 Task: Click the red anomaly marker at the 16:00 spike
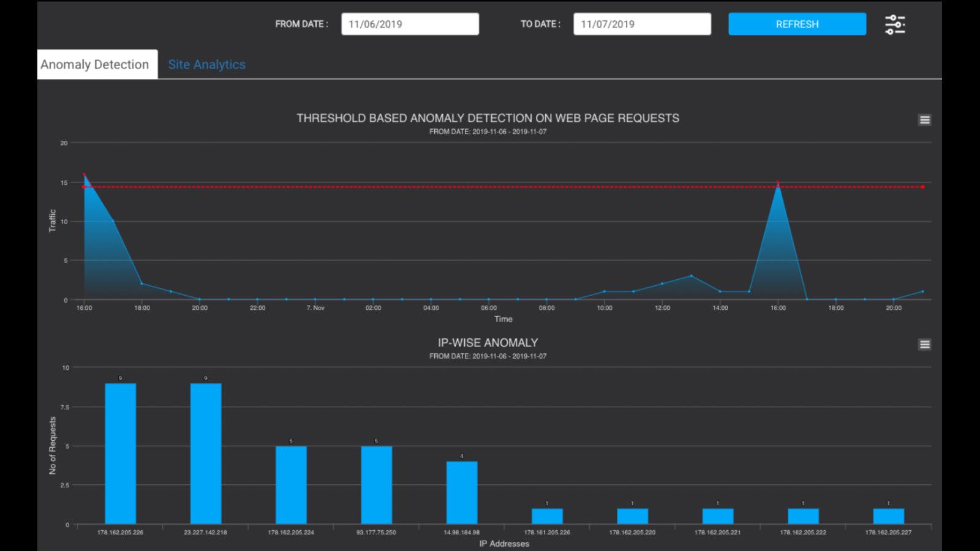[778, 182]
